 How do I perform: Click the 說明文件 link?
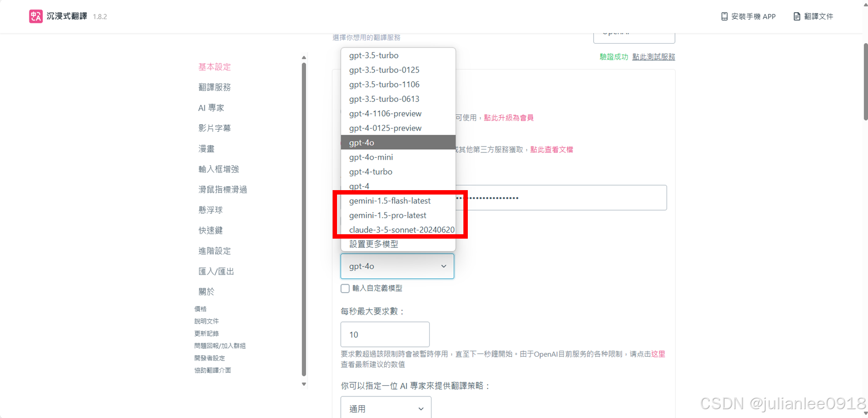(x=207, y=321)
